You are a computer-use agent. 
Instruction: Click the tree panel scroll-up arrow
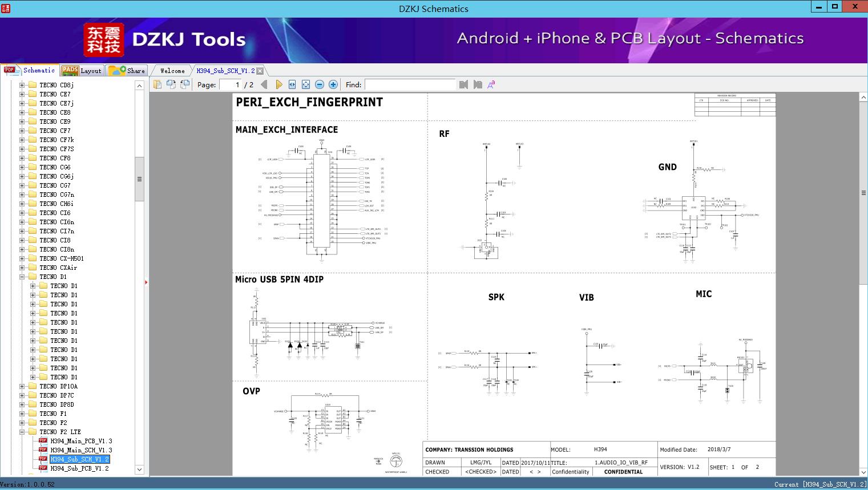coord(139,86)
